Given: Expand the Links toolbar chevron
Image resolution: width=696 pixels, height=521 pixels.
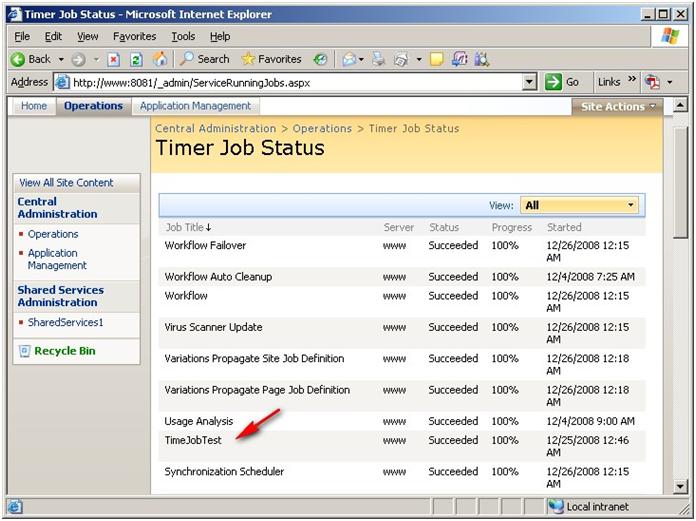Looking at the screenshot, I should pyautogui.click(x=632, y=79).
